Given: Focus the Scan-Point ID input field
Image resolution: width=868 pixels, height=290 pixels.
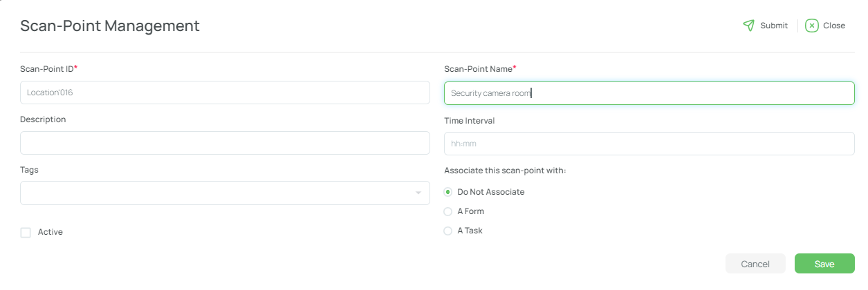Looking at the screenshot, I should [x=225, y=93].
